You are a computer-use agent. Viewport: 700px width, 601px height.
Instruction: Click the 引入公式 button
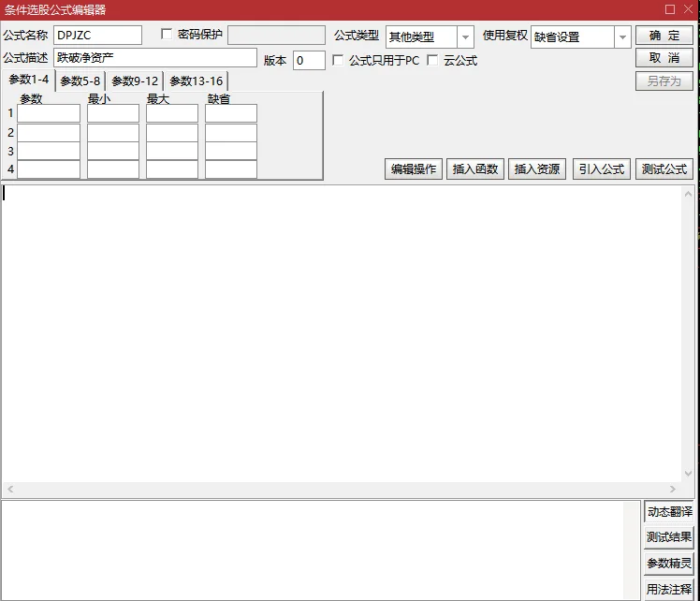click(602, 169)
